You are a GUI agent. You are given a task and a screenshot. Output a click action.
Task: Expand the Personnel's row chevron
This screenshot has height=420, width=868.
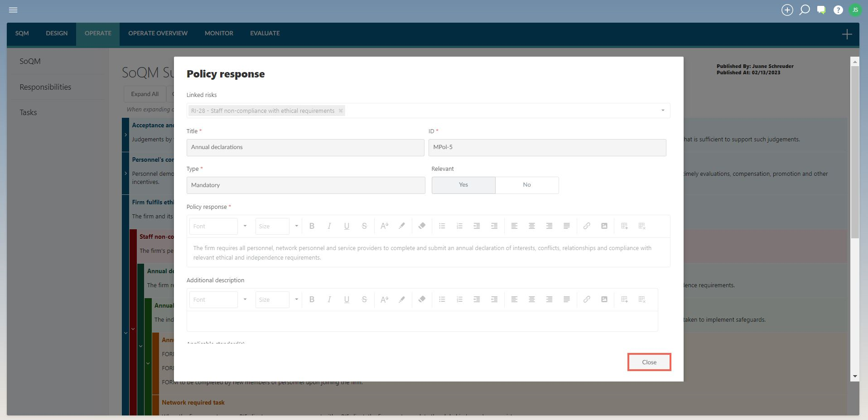[x=125, y=173]
